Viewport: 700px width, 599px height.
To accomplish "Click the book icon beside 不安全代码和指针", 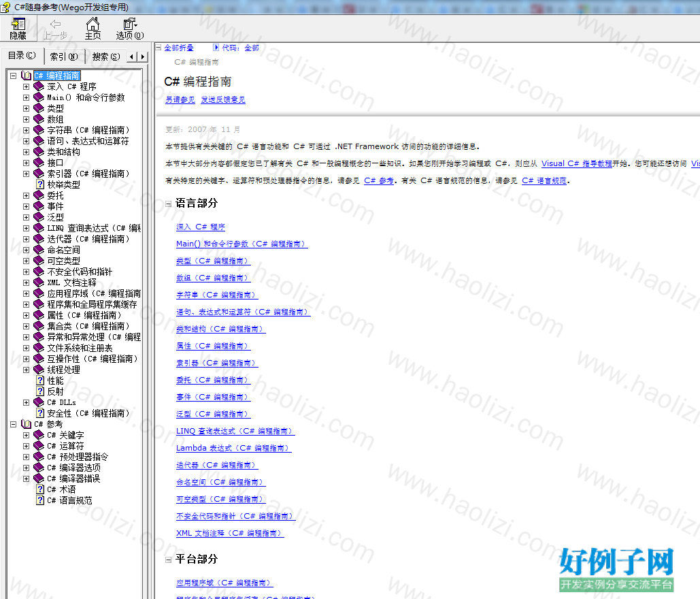I will click(39, 272).
